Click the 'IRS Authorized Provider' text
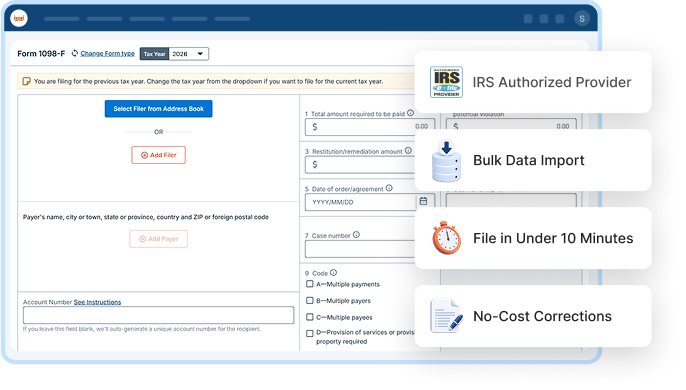This screenshot has width=686, height=390. pyautogui.click(x=552, y=82)
